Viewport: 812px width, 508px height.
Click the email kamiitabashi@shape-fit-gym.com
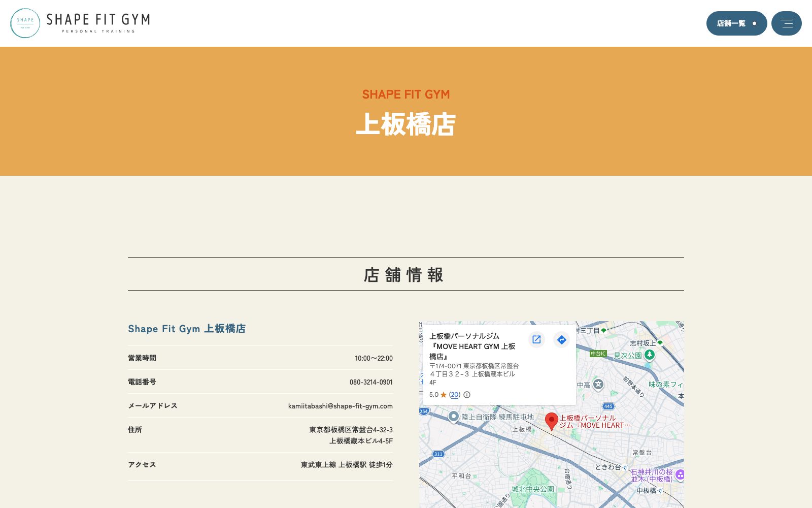[x=340, y=406]
